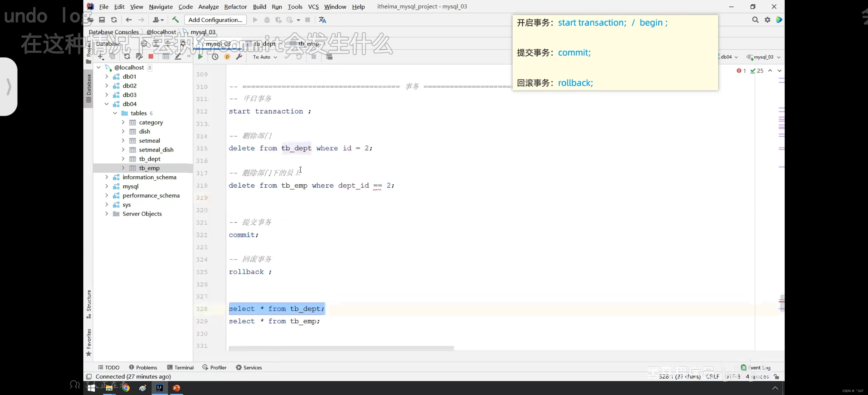Click the Add Configuration... button
The height and width of the screenshot is (395, 868).
pyautogui.click(x=215, y=20)
